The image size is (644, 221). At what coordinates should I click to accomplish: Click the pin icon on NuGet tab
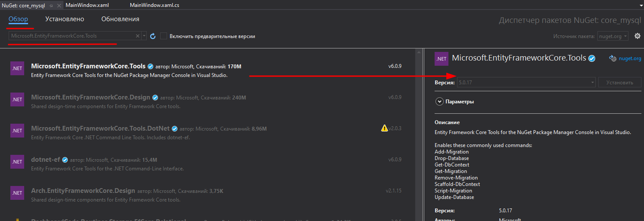pos(51,6)
